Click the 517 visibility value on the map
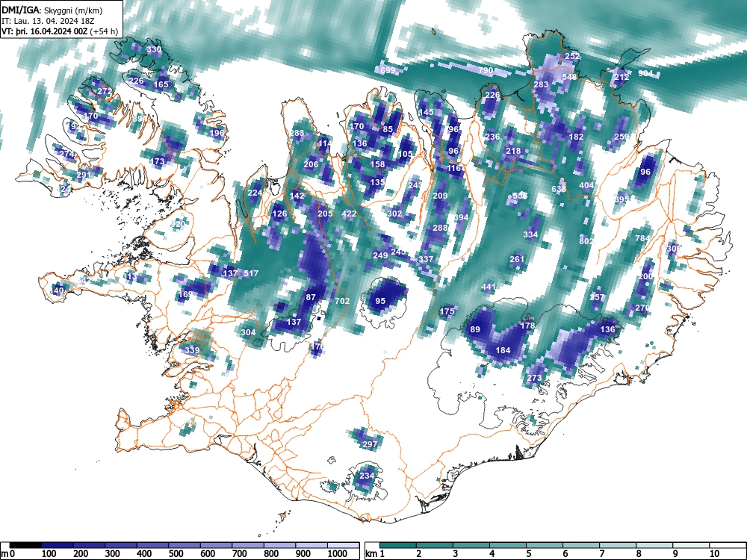The width and height of the screenshot is (747, 560). point(251,273)
